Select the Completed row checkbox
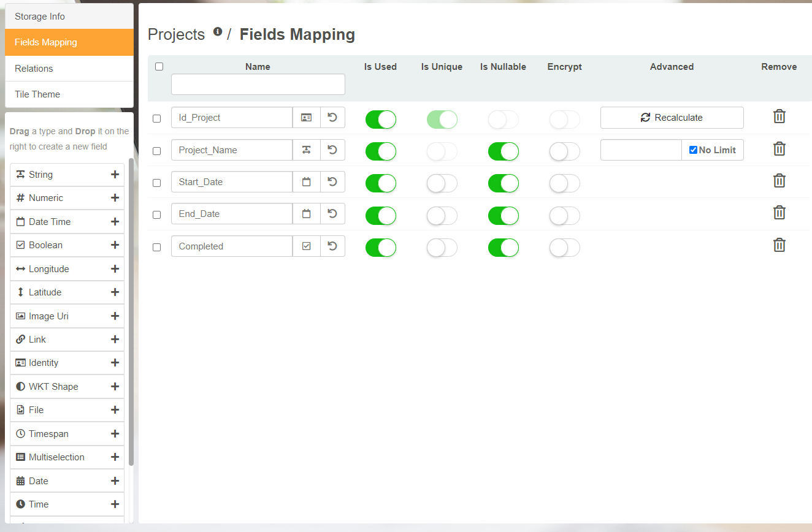The image size is (812, 532). pos(157,247)
